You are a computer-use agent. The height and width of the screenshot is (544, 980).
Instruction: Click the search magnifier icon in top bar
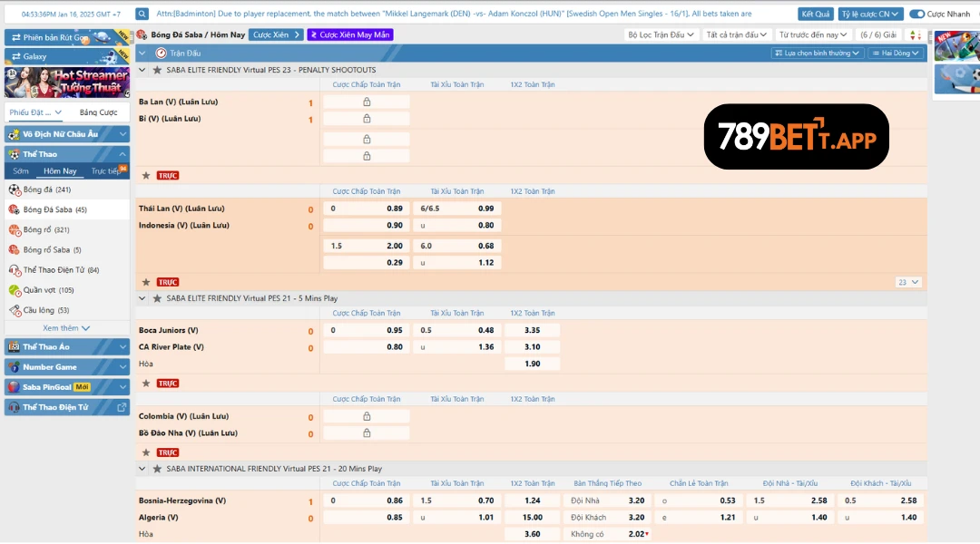(x=142, y=14)
